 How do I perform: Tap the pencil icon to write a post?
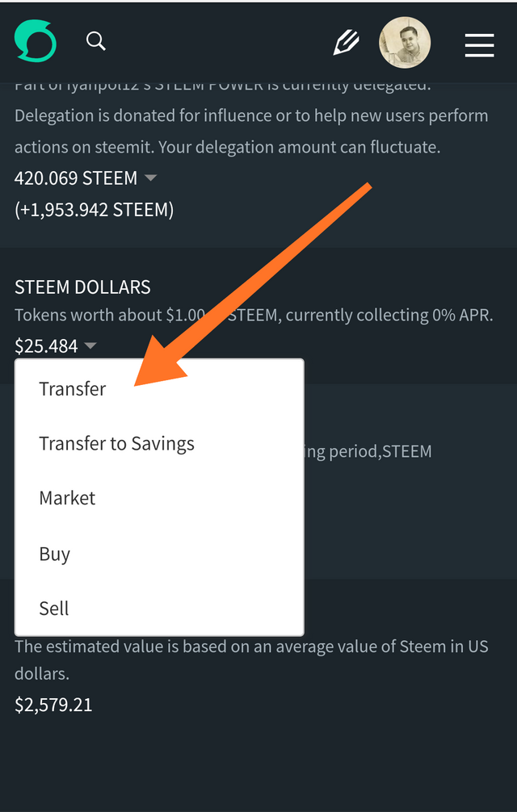pos(346,43)
